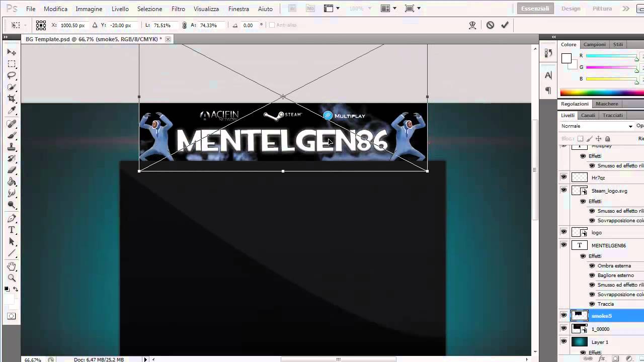Select the Lasso tool

pos(12,75)
